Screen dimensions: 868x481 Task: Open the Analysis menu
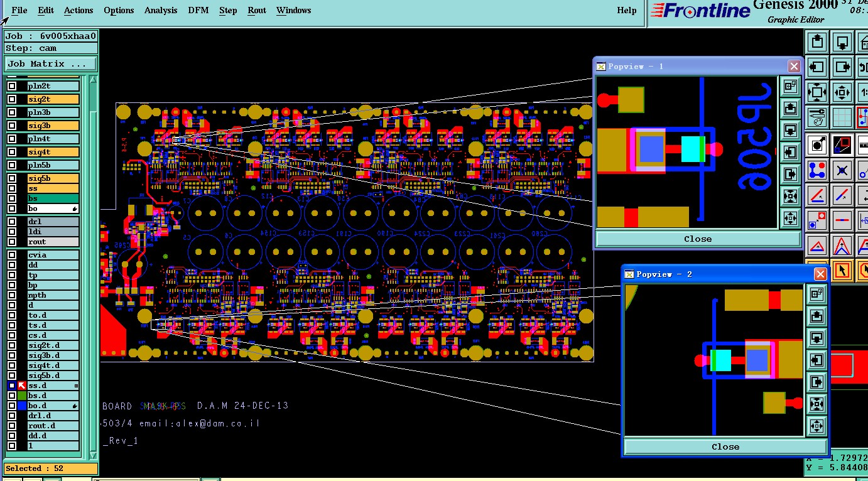161,10
